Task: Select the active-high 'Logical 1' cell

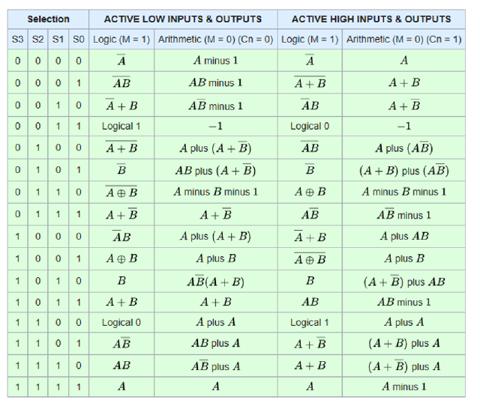Action: point(310,323)
